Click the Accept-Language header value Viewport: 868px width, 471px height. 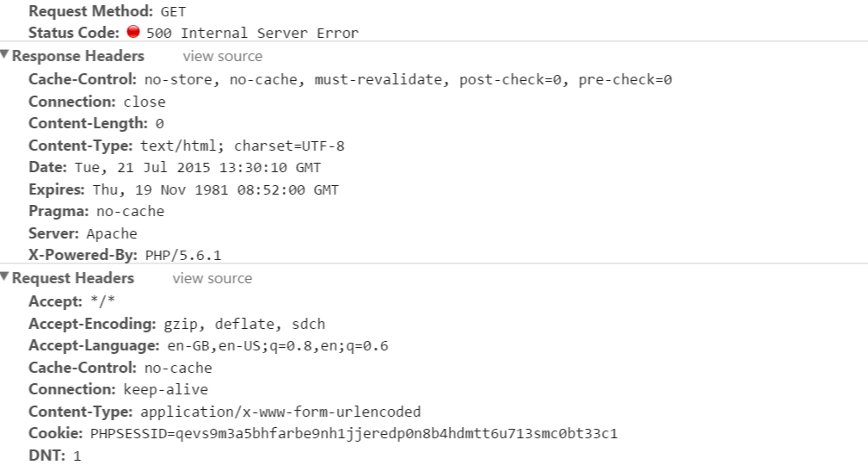277,346
